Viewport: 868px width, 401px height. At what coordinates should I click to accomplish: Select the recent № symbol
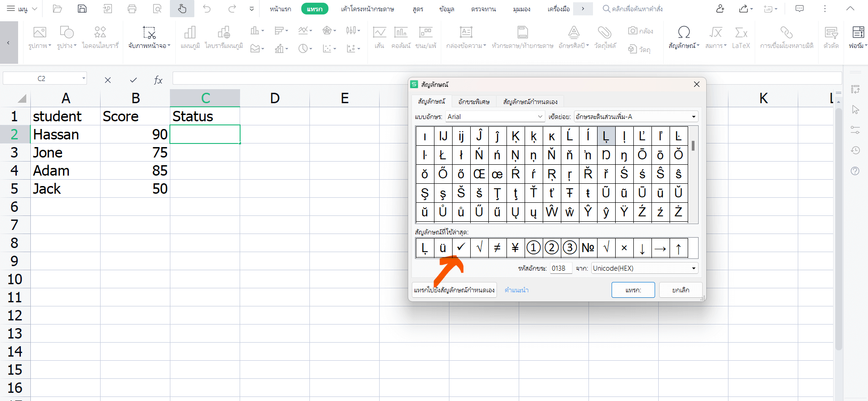coord(588,248)
